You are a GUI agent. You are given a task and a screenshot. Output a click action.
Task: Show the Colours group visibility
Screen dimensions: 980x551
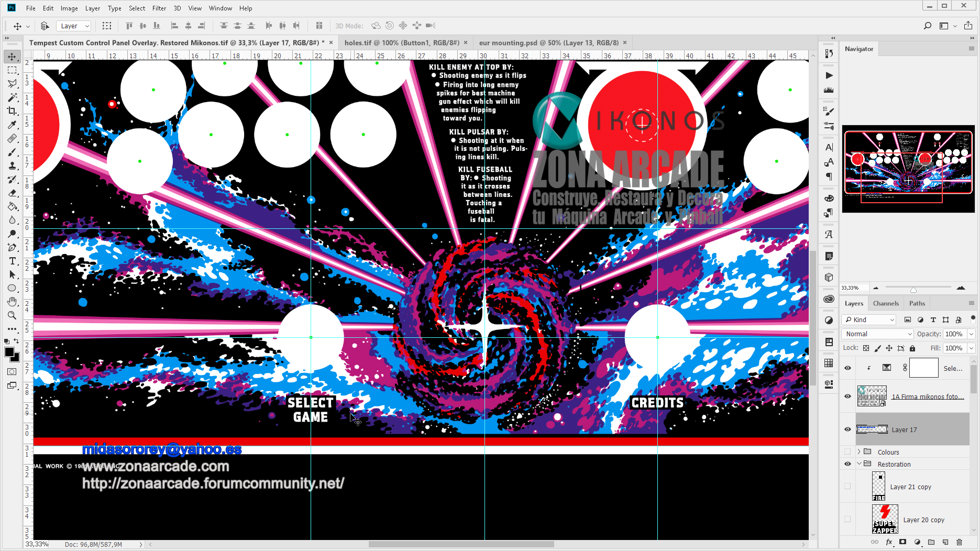(x=847, y=451)
